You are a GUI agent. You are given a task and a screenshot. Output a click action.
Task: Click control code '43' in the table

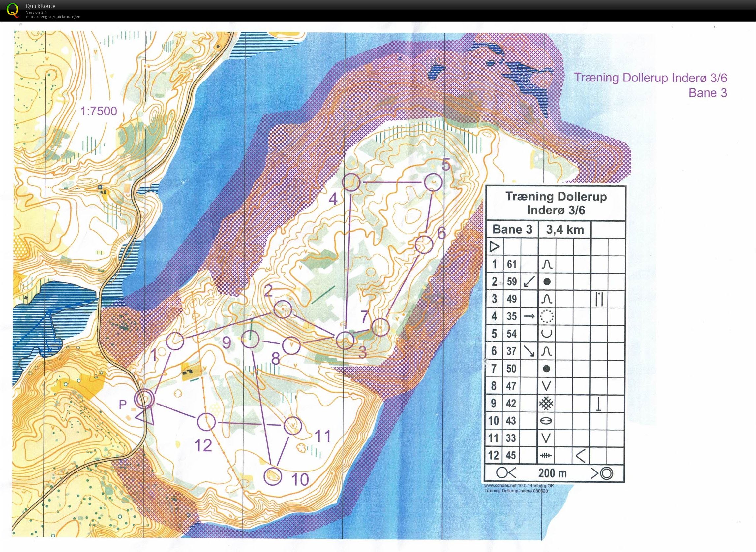(512, 421)
